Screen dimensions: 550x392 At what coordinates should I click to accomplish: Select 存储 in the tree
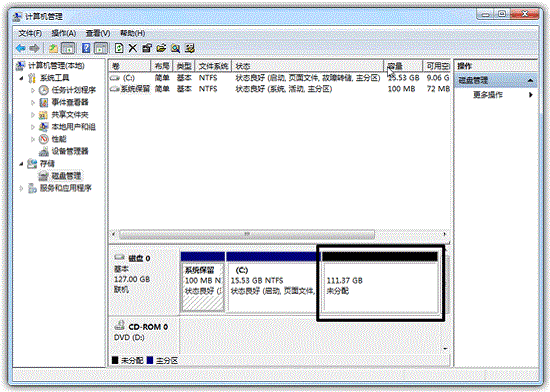47,163
